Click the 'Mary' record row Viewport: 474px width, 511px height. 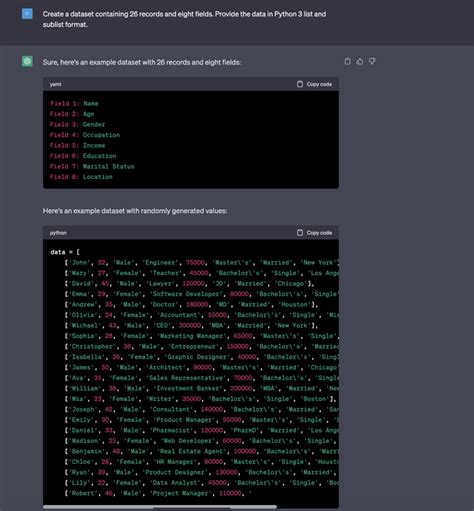tap(202, 273)
